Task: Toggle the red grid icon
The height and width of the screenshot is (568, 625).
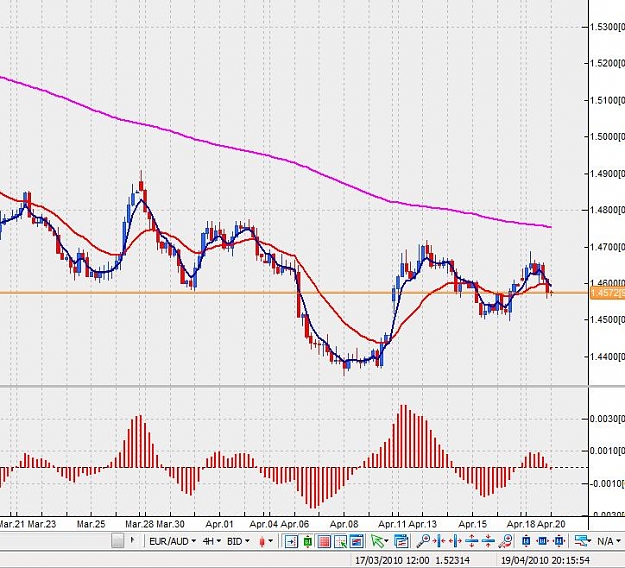Action: 324,541
